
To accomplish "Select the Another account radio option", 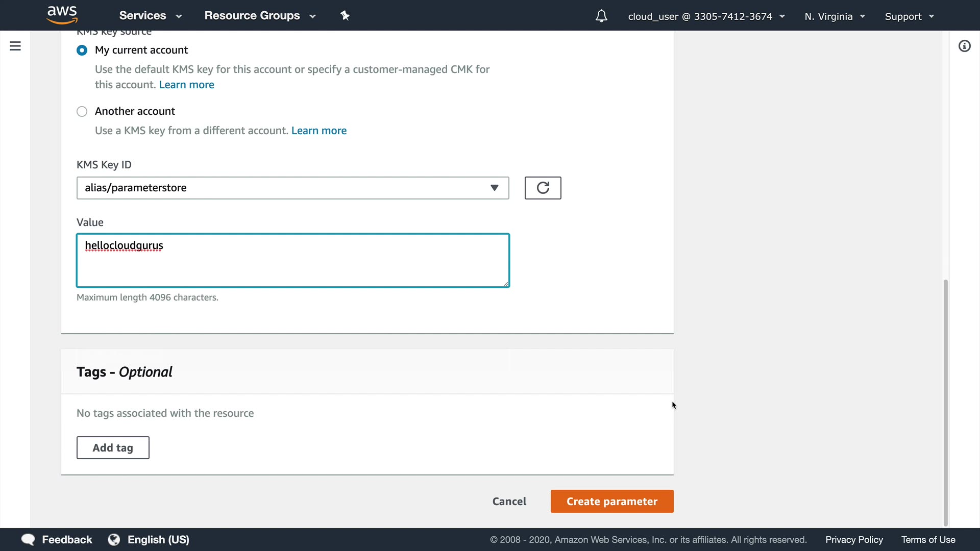I will (x=82, y=111).
